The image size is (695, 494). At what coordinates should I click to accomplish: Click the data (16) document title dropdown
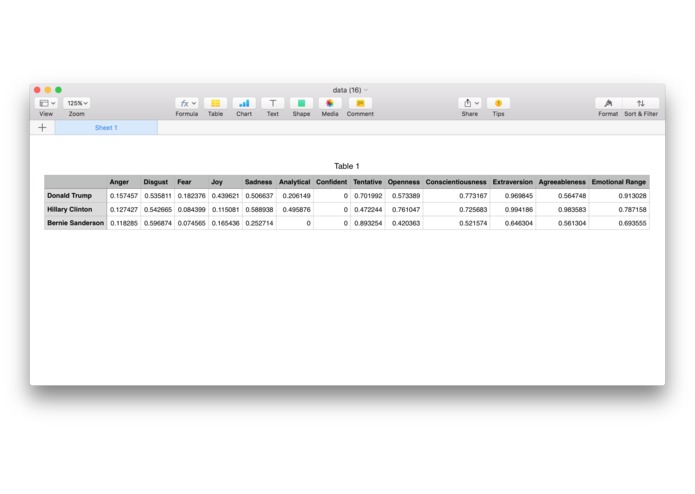pyautogui.click(x=350, y=90)
